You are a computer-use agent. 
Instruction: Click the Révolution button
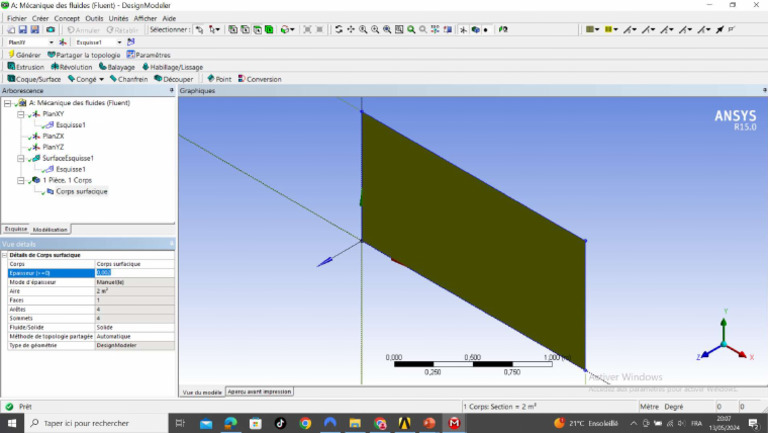pyautogui.click(x=72, y=67)
